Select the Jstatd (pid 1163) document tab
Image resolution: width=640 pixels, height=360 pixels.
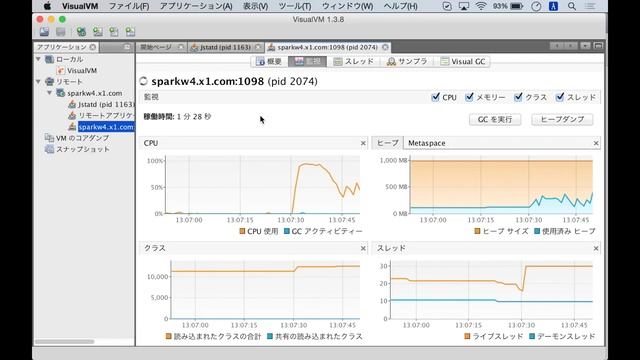(225, 47)
